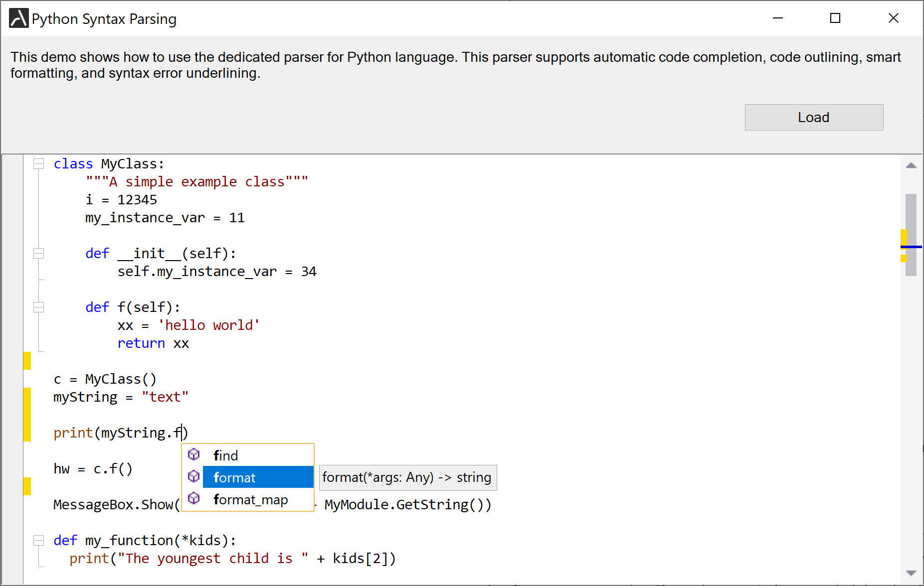Image resolution: width=924 pixels, height=586 pixels.
Task: Collapse the MyClass class outline
Action: [38, 163]
